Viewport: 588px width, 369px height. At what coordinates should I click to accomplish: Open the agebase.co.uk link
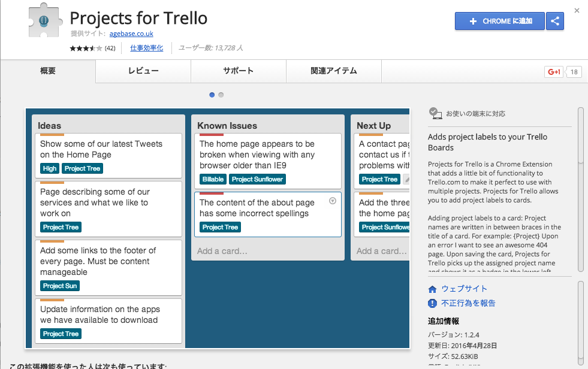(131, 34)
